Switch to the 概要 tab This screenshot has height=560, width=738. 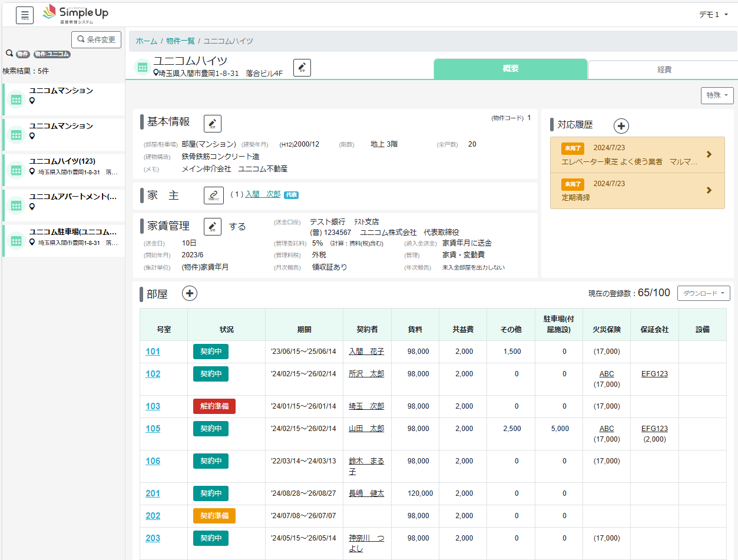(511, 69)
